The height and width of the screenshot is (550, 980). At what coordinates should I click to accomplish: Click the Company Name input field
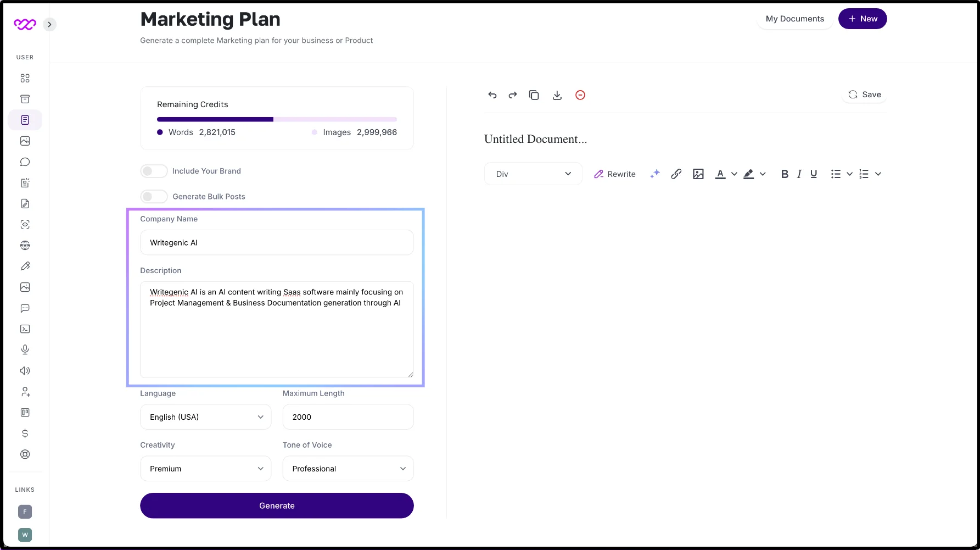coord(277,242)
